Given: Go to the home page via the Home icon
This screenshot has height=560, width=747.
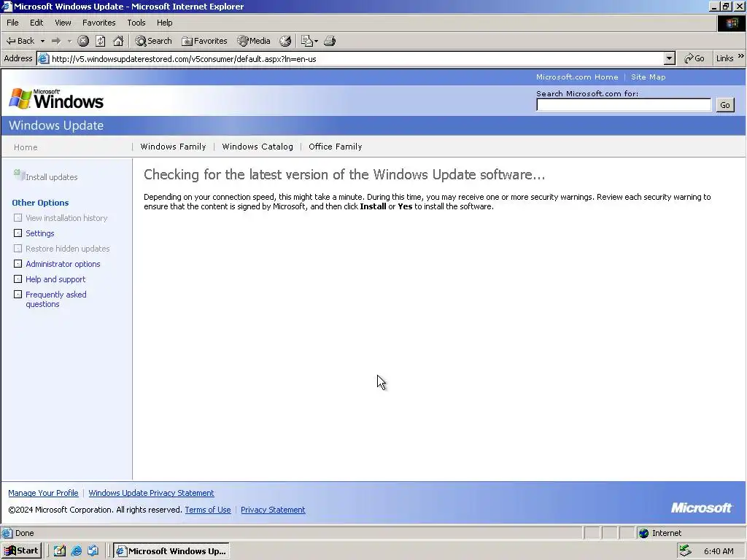Looking at the screenshot, I should [118, 41].
